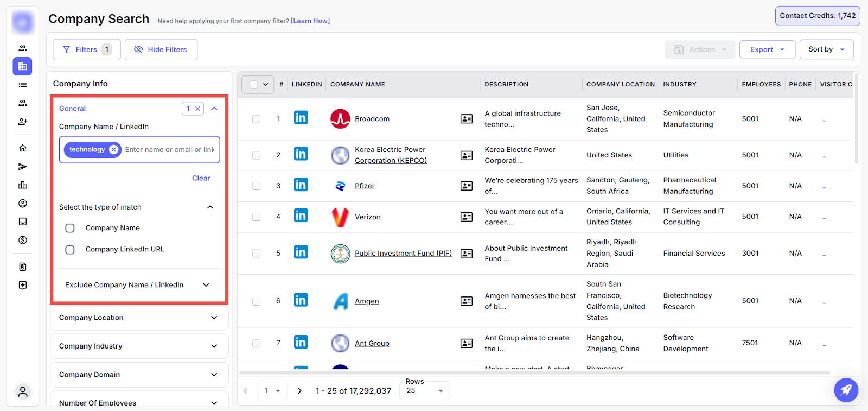Open the bar chart icon in sidebar
This screenshot has height=411, width=868.
pos(23,185)
